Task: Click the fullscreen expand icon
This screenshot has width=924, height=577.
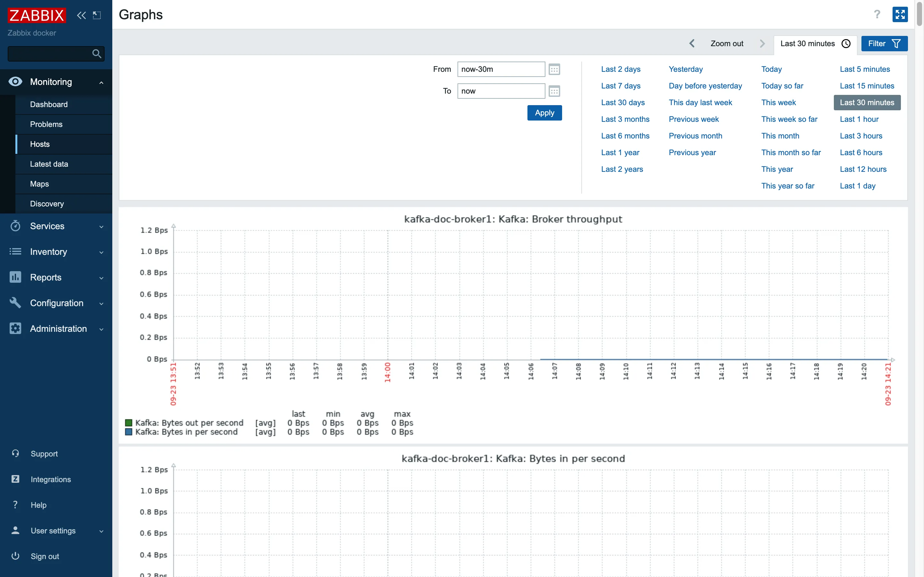Action: click(x=900, y=15)
